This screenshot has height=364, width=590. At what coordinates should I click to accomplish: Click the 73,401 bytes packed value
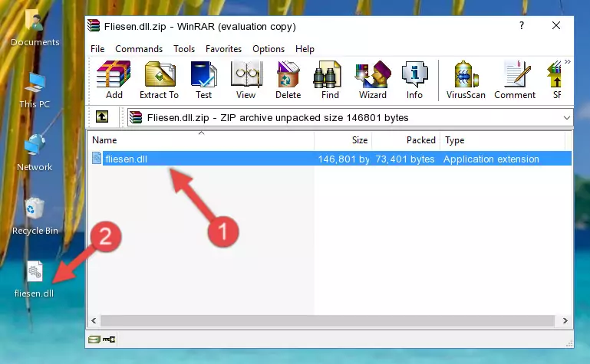(405, 159)
